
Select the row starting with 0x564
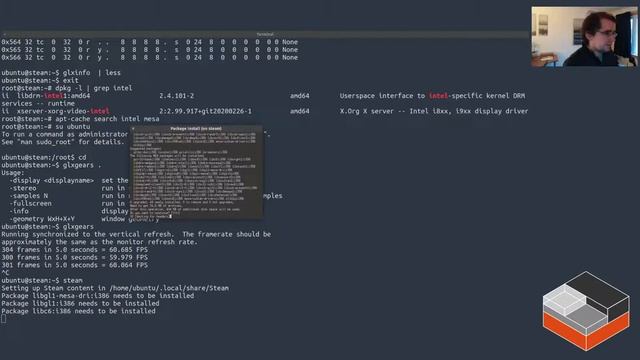149,42
